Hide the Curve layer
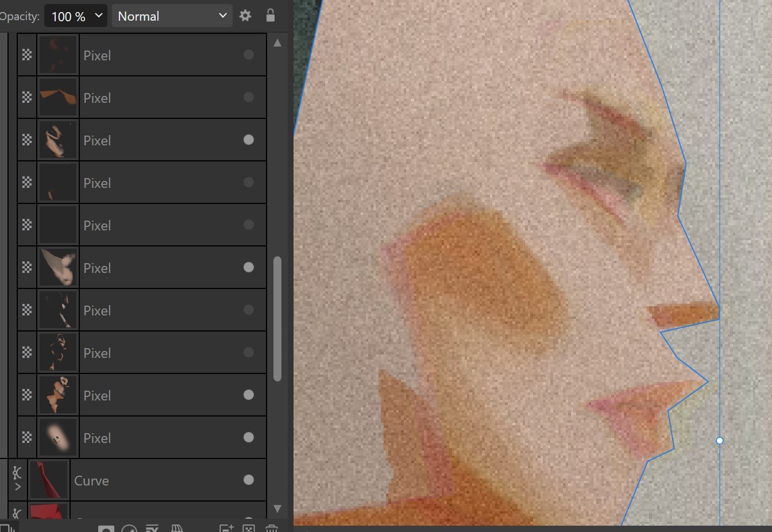772x532 pixels. (x=249, y=480)
